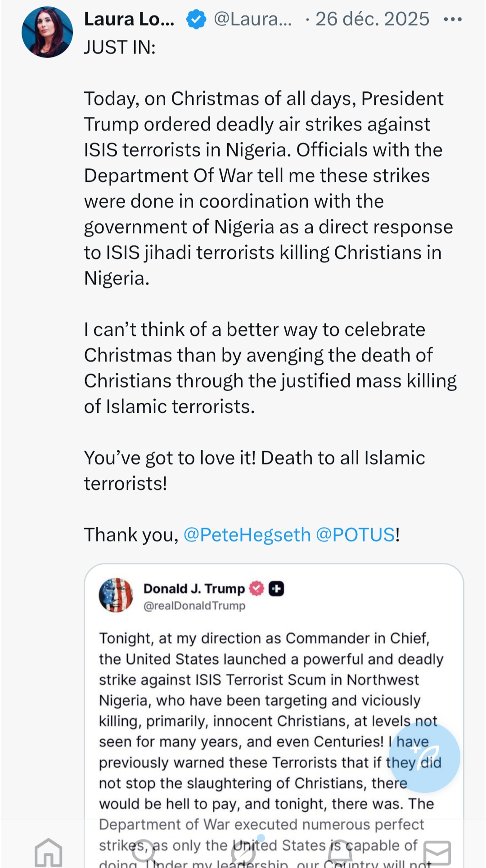Open the @POTUS mention
This screenshot has width=486, height=868.
(355, 535)
